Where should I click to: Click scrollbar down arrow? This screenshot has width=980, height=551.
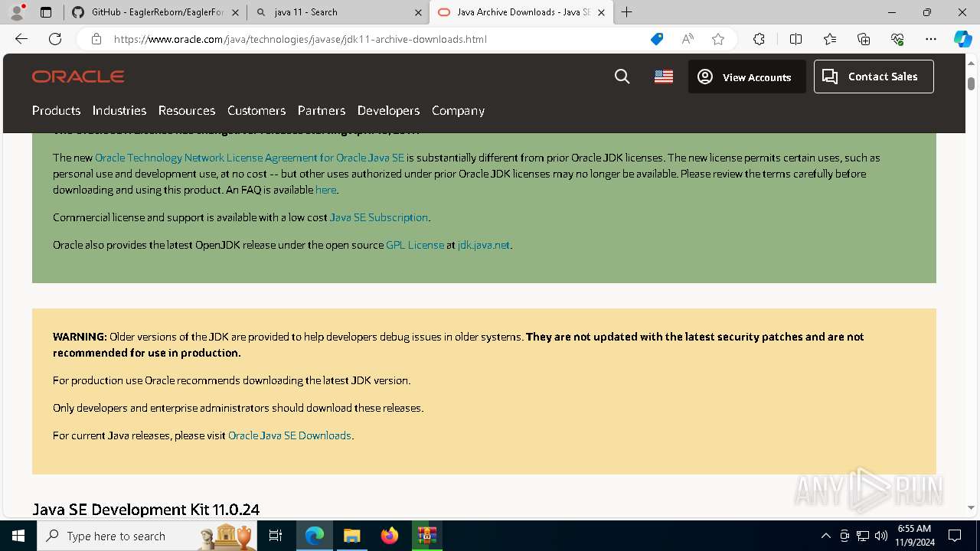[971, 508]
